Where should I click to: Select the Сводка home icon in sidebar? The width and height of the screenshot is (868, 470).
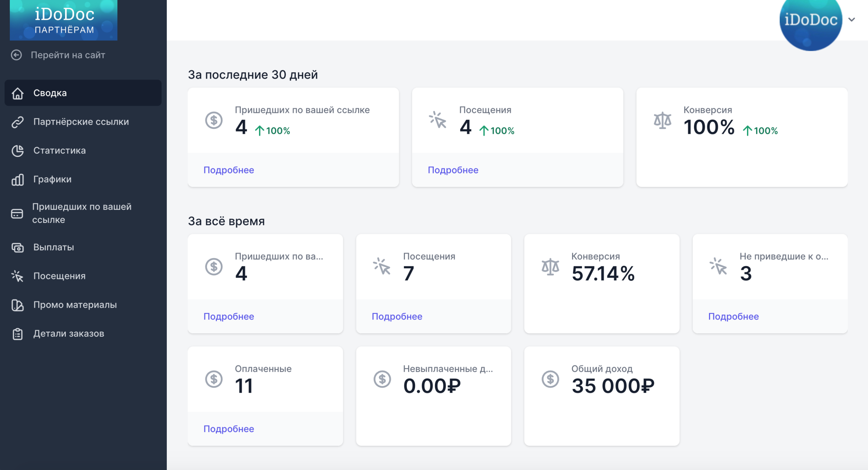[17, 93]
